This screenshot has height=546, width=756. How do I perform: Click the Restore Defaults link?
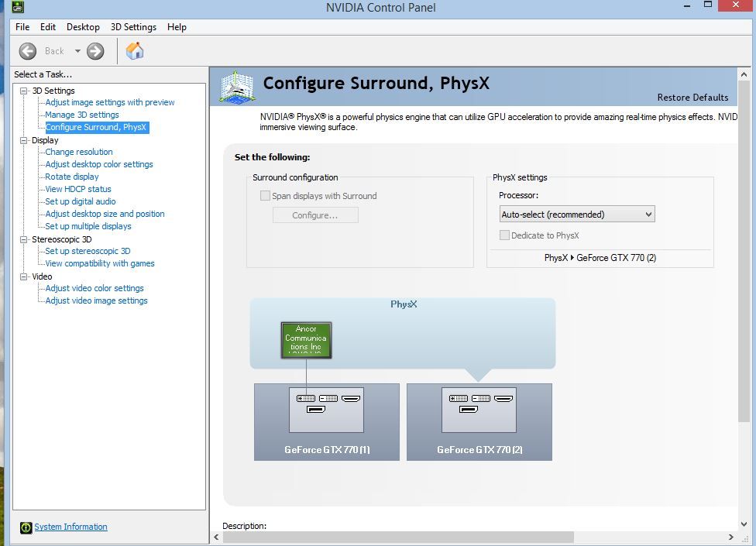(692, 98)
